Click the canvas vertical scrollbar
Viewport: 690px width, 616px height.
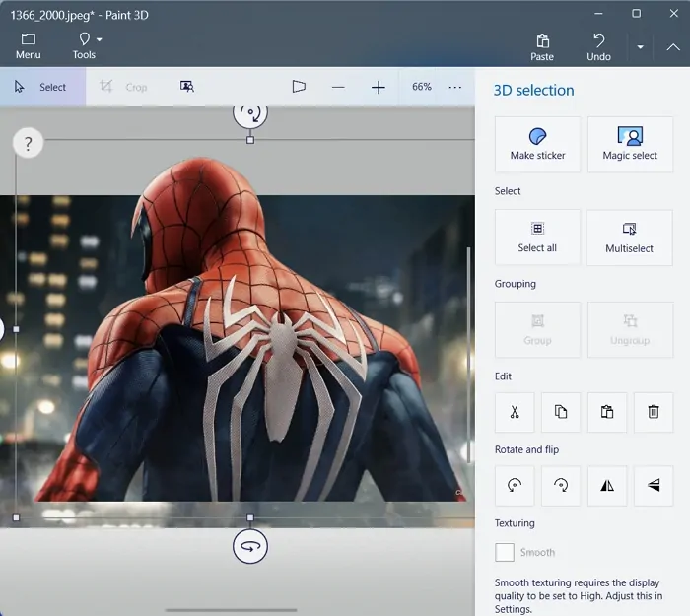point(469,355)
